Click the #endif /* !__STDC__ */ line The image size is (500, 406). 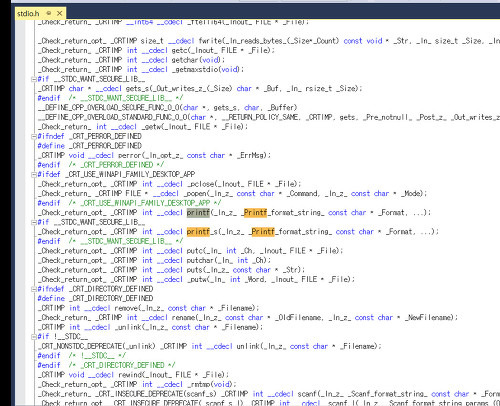(82, 356)
